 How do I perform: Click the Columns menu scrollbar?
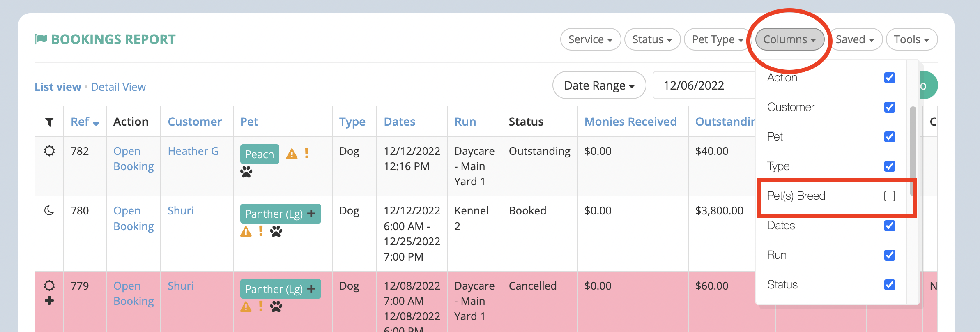(913, 151)
